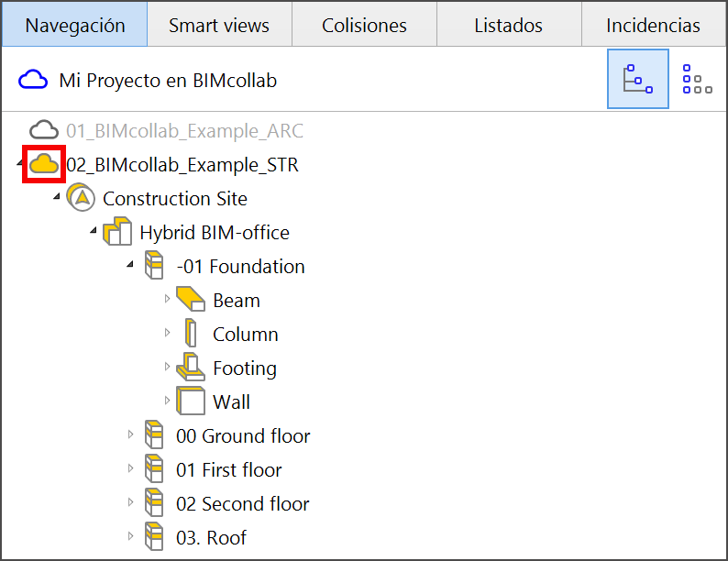
Task: Select the 01 First floor row
Action: pyautogui.click(x=229, y=469)
